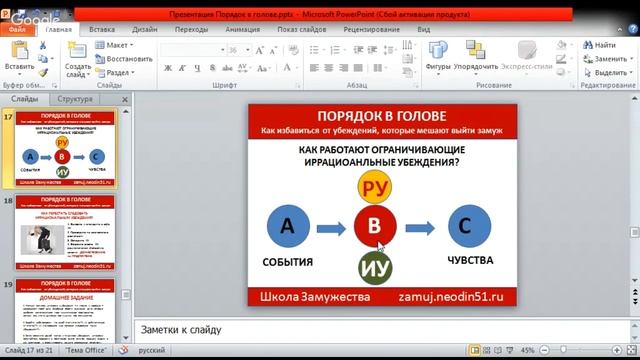This screenshot has height=360, width=640.
Task: Open the Arrange (Упорядочить) menu
Action: coord(476,57)
